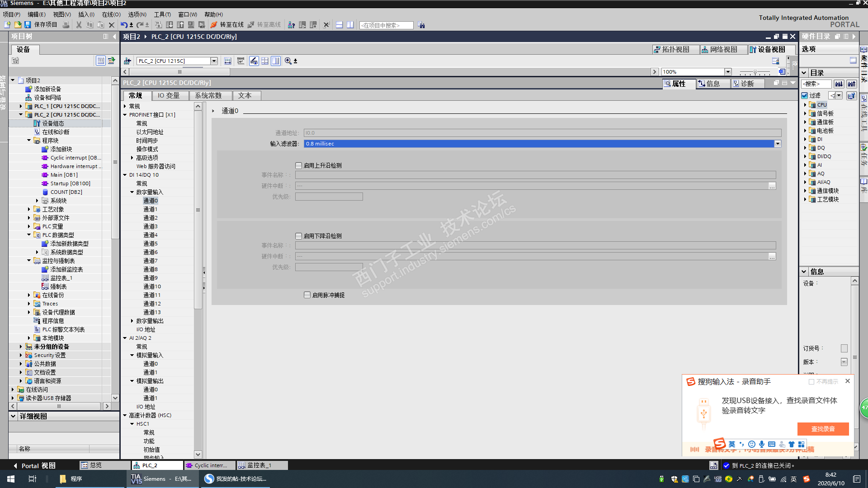Viewport: 868px width, 488px height.
Task: Click the zoom magnifier in device toolbar
Action: pyautogui.click(x=288, y=61)
